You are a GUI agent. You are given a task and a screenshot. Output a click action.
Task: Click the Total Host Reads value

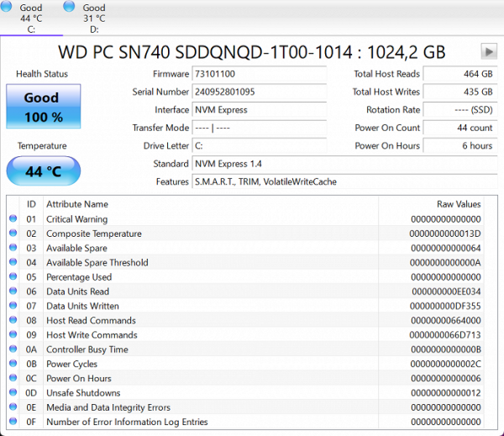[458, 74]
